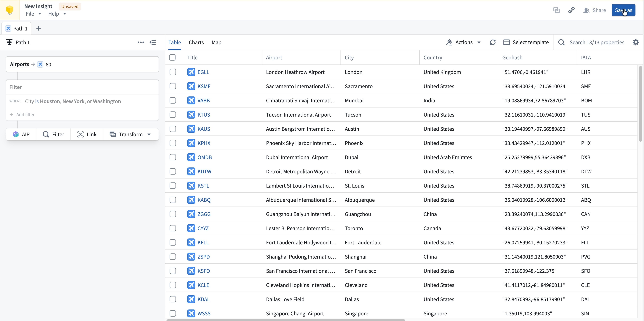Open the Help menu
Viewport: 644px width, 321px height.
[57, 14]
